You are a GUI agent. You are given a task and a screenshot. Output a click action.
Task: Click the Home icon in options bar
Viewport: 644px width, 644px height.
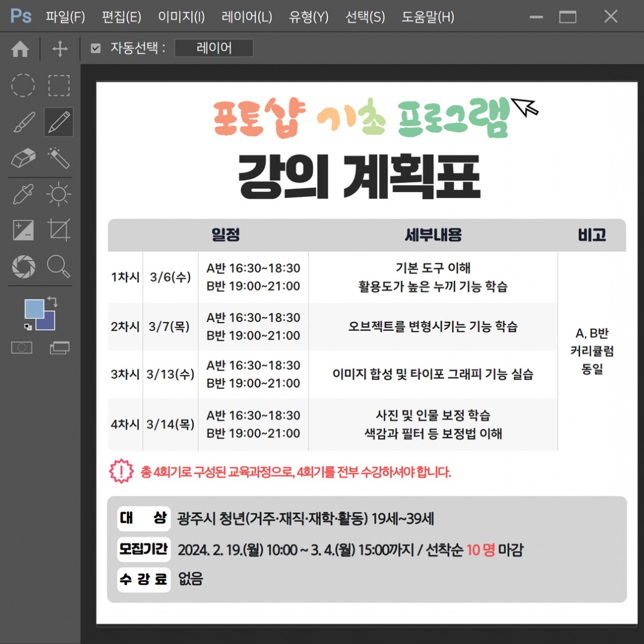coord(20,49)
